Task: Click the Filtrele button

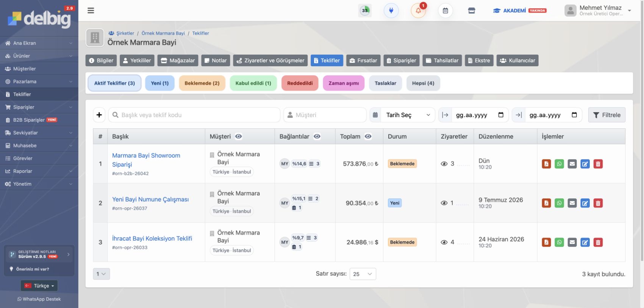Action: pyautogui.click(x=606, y=115)
